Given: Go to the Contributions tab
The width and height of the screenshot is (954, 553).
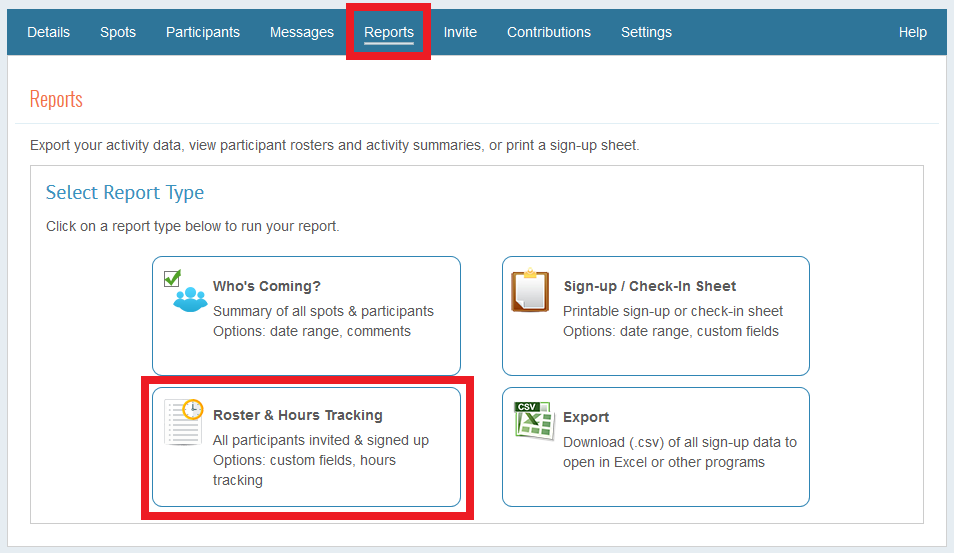Looking at the screenshot, I should point(549,32).
